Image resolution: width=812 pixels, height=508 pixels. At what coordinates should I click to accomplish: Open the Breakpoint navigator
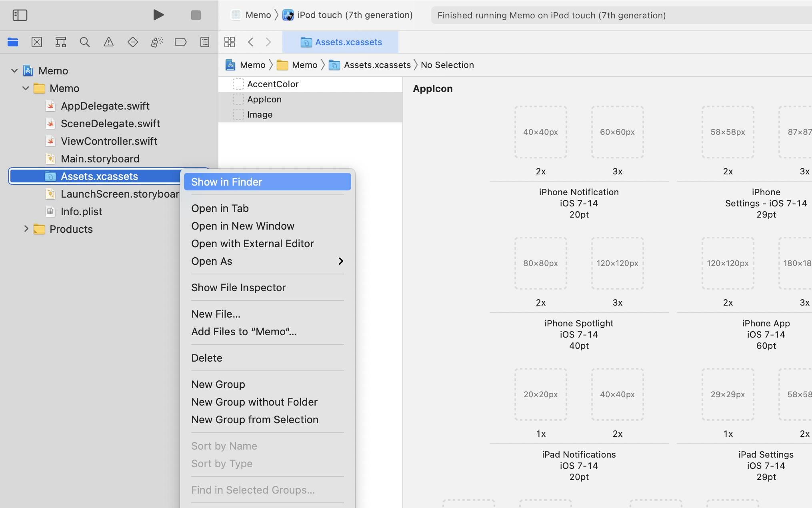(x=180, y=42)
